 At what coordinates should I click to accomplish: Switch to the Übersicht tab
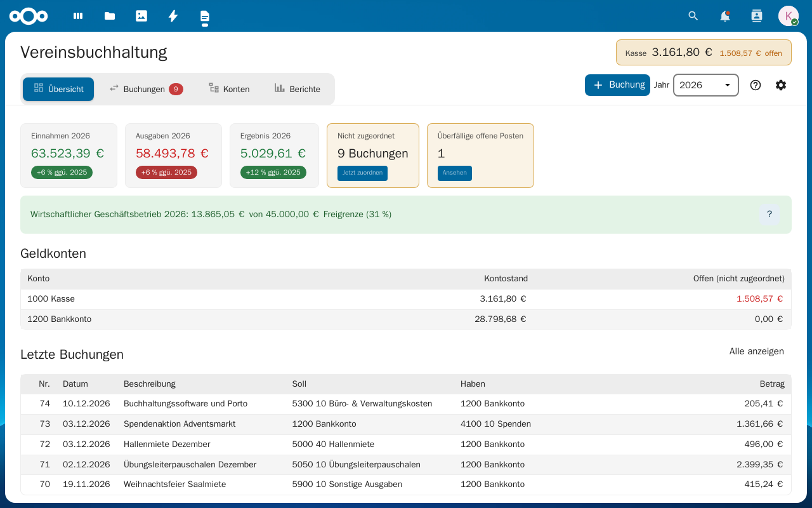[x=58, y=89]
